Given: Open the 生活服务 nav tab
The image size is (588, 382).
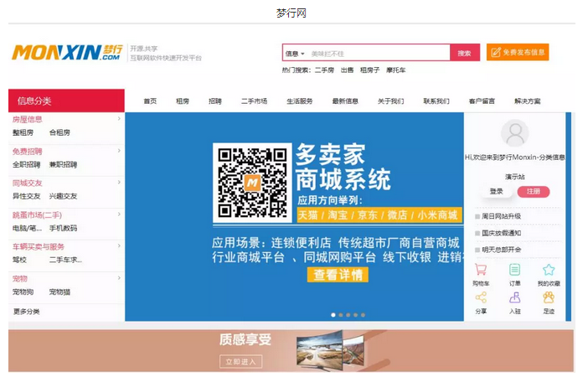Looking at the screenshot, I should pos(300,101).
